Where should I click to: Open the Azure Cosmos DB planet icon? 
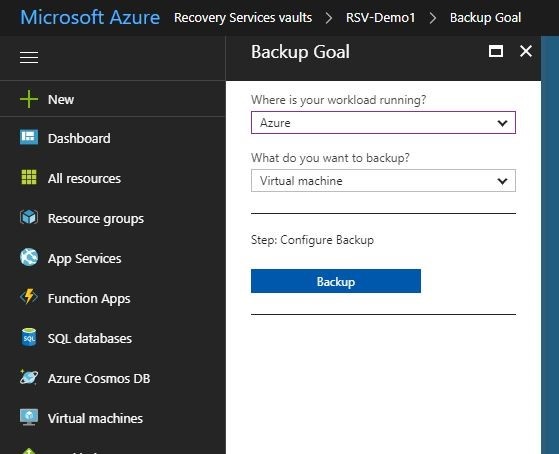point(29,377)
